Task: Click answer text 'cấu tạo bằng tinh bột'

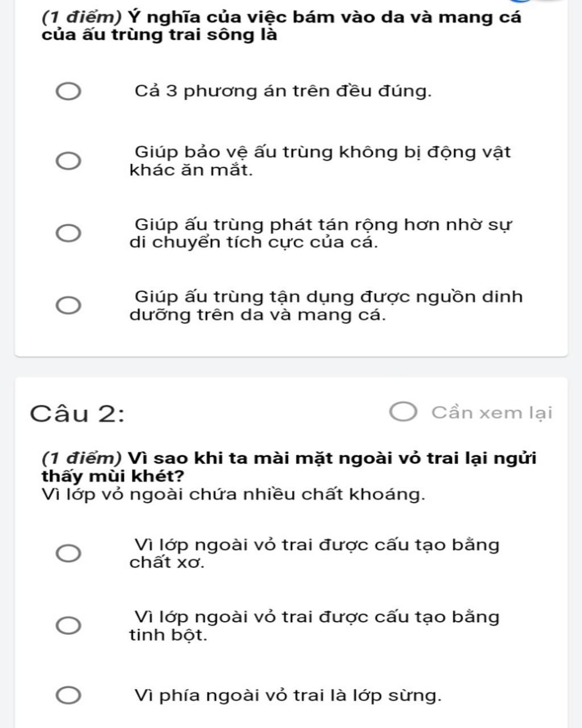Action: pyautogui.click(x=314, y=626)
